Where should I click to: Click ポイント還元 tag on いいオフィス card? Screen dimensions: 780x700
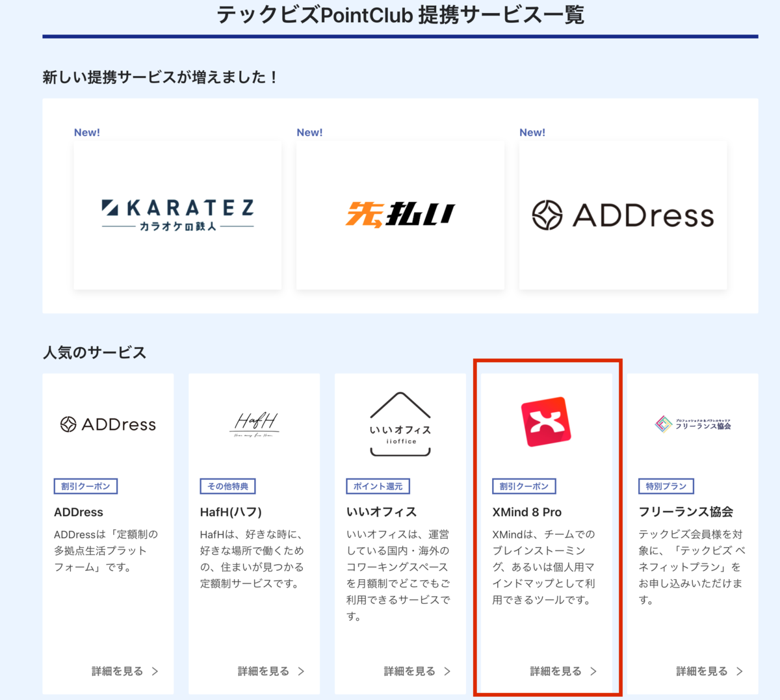pyautogui.click(x=378, y=486)
